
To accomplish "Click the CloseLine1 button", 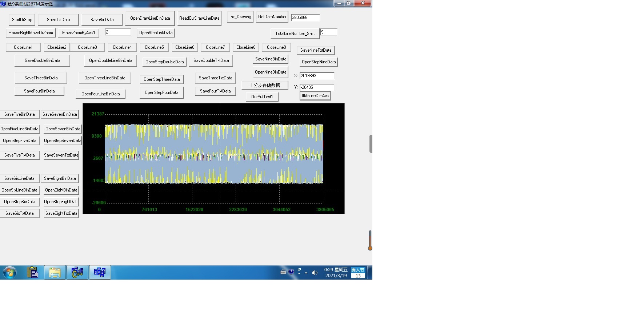I will [x=23, y=47].
